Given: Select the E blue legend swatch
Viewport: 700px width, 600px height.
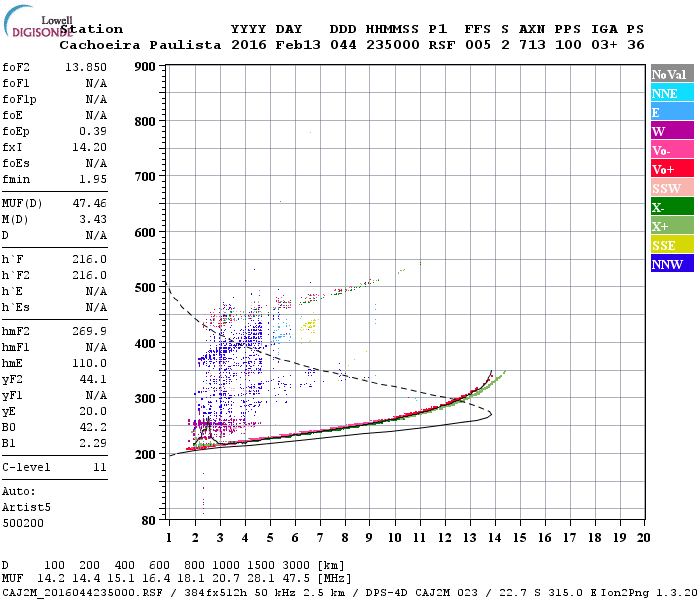Looking at the screenshot, I should coord(672,112).
